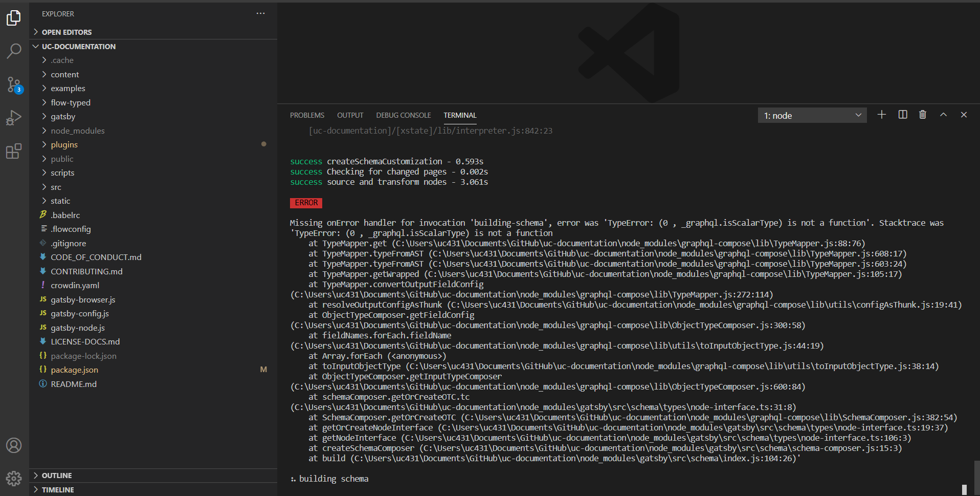Switch to the OUTPUT tab
This screenshot has height=496, width=980.
tap(350, 115)
